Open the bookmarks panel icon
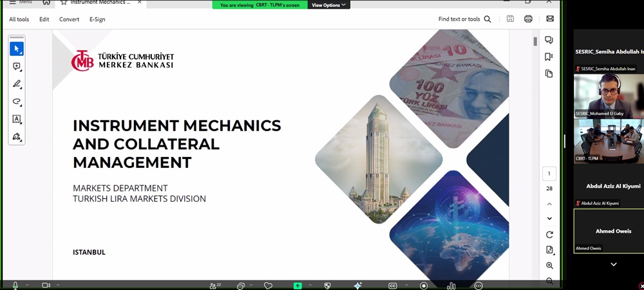 coord(549,57)
